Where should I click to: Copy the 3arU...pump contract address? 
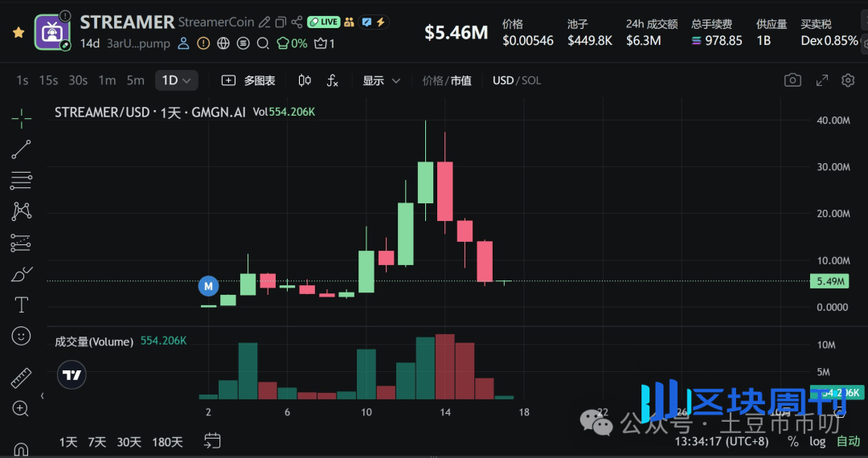pyautogui.click(x=138, y=43)
